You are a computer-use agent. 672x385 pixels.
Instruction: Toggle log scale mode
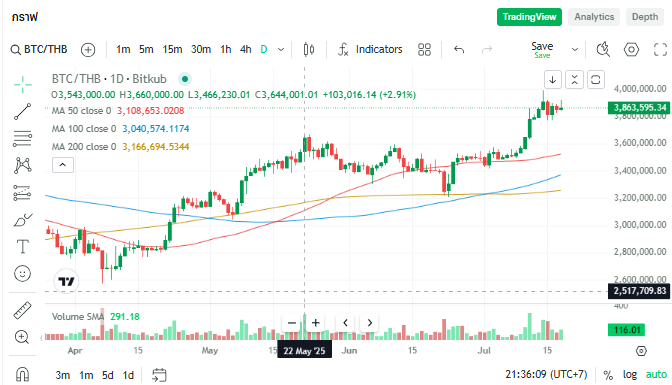click(630, 375)
